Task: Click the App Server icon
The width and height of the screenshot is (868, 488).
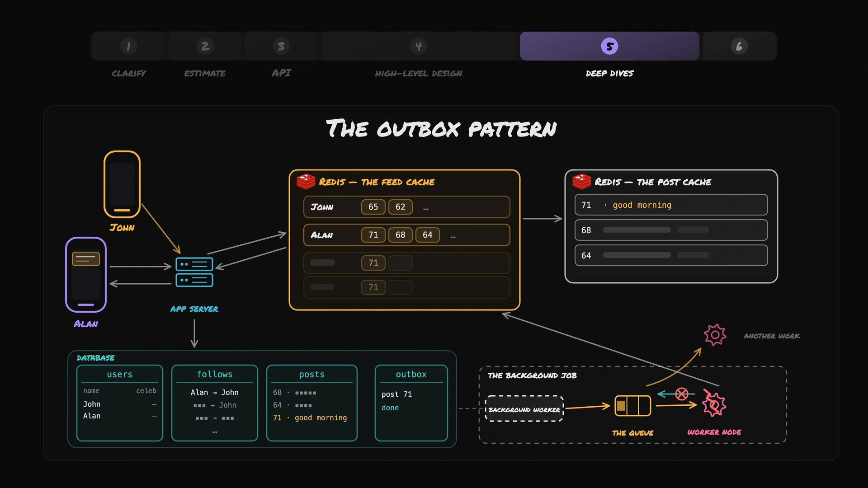Action: tap(194, 272)
